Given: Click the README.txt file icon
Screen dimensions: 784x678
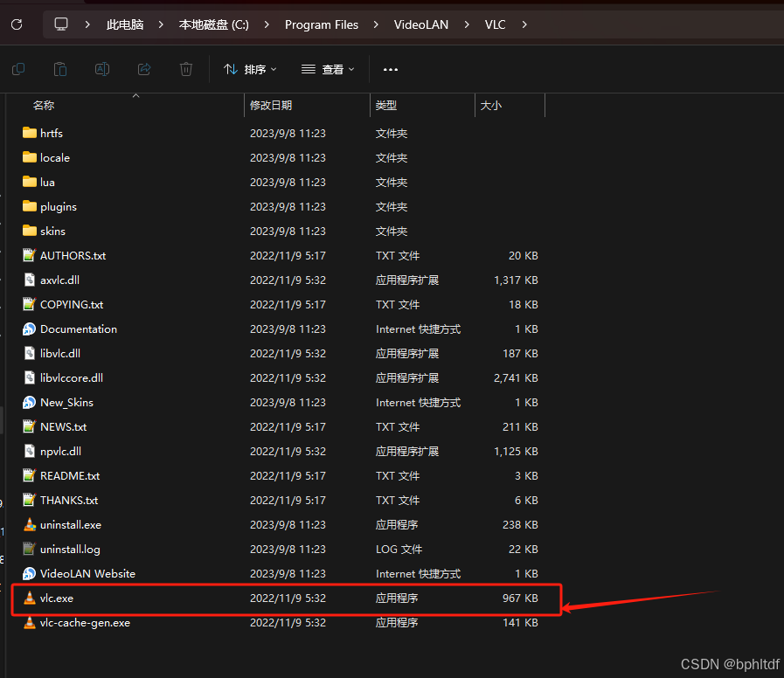Looking at the screenshot, I should tap(30, 475).
